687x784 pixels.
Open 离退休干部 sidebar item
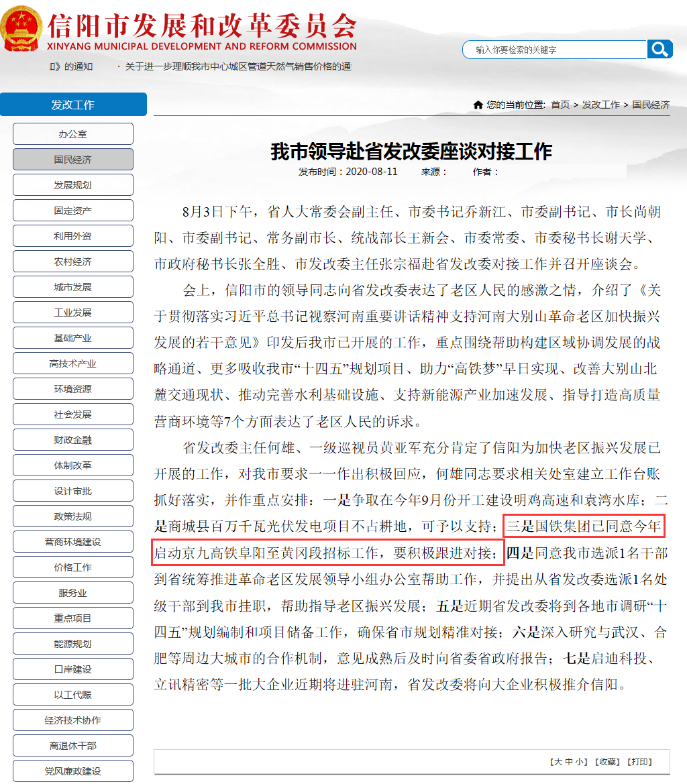[73, 746]
